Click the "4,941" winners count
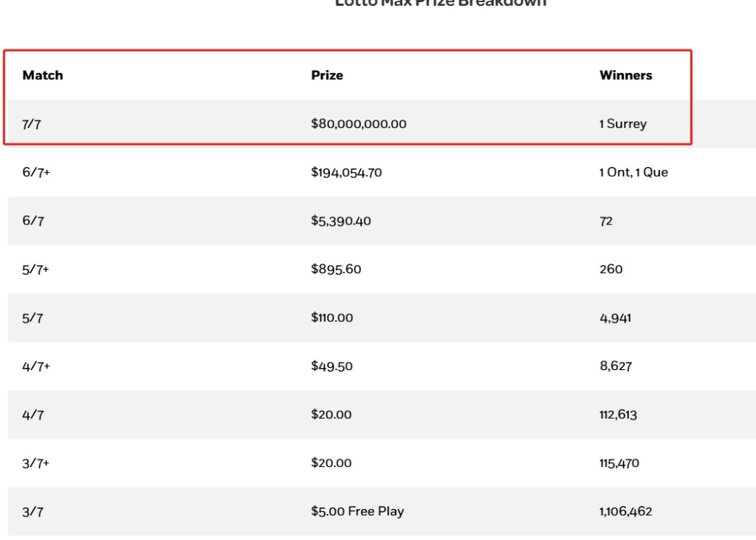 [x=615, y=318]
